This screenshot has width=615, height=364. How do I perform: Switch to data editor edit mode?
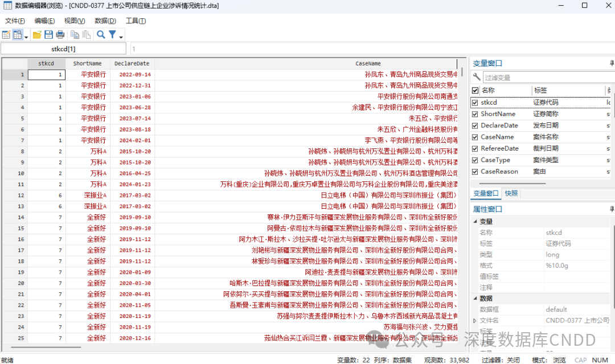[6, 35]
